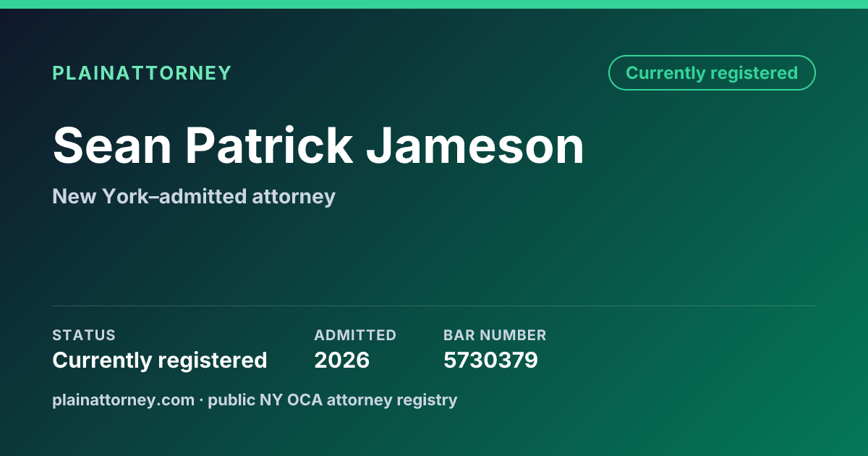Click the PLAINATTORNEY brand logo text
Viewport: 868px width, 456px height.
click(x=142, y=73)
